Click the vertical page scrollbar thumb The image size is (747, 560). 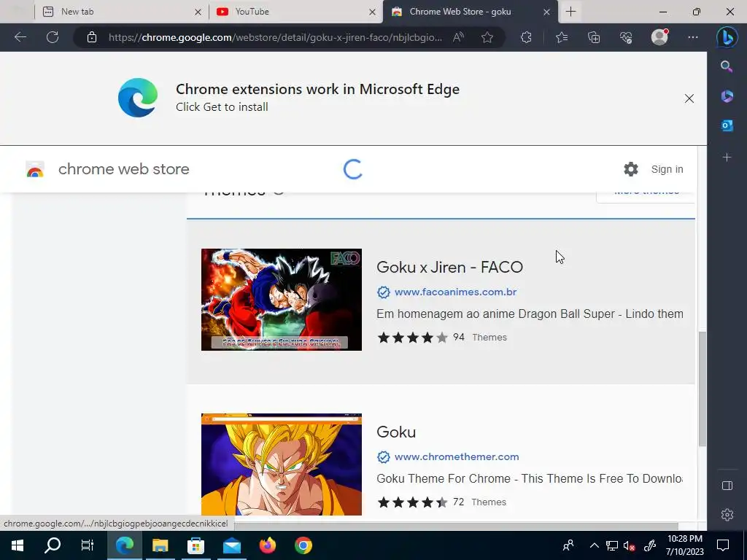pyautogui.click(x=703, y=389)
